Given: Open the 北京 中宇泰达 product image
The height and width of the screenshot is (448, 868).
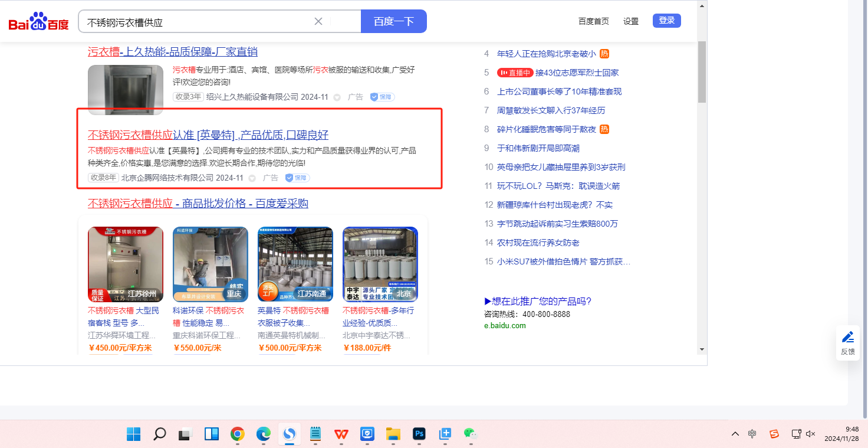Looking at the screenshot, I should (x=380, y=264).
